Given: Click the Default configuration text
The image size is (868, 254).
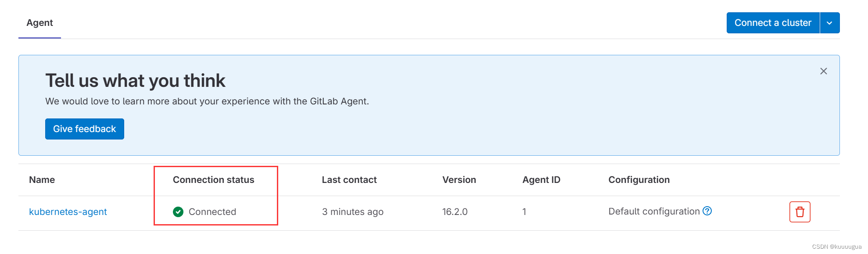Looking at the screenshot, I should 653,211.
